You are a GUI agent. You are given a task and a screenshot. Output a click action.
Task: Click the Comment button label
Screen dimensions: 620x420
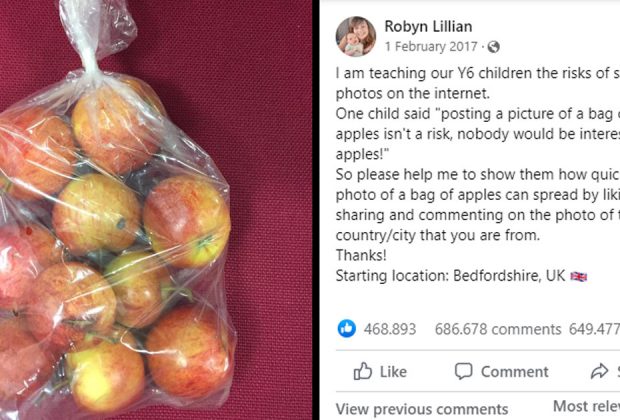[514, 372]
